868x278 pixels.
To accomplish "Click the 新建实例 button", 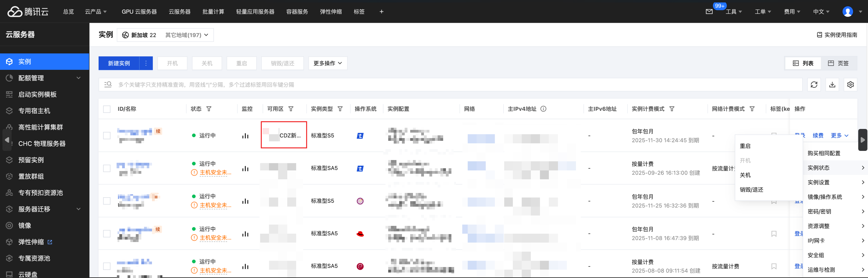I will coord(119,63).
